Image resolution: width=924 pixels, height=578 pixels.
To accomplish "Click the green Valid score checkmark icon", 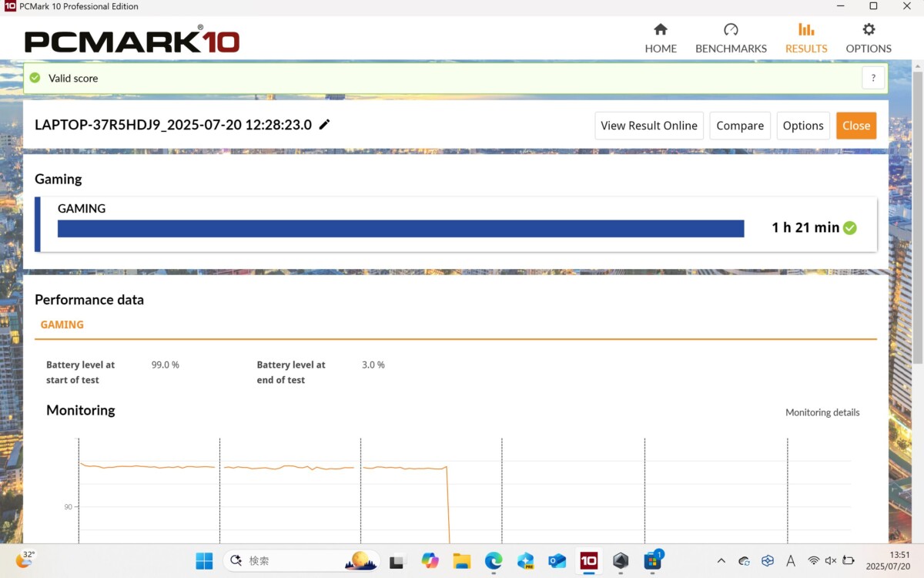I will pos(35,78).
